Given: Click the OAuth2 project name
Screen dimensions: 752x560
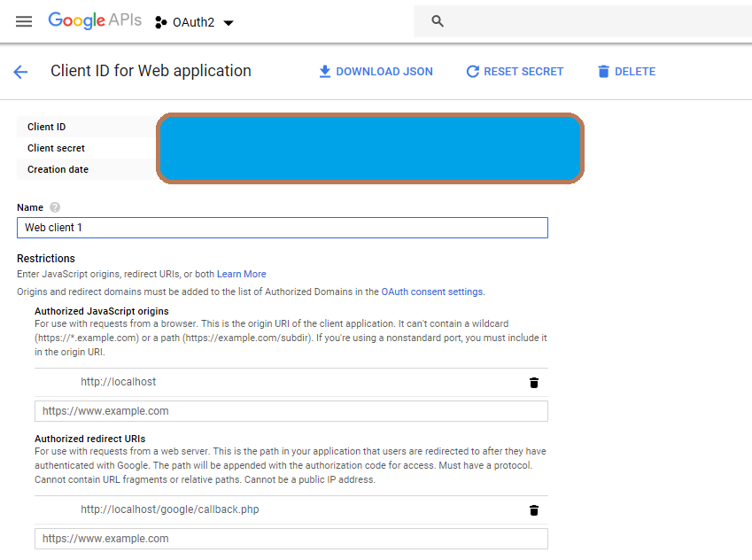Looking at the screenshot, I should tap(194, 22).
